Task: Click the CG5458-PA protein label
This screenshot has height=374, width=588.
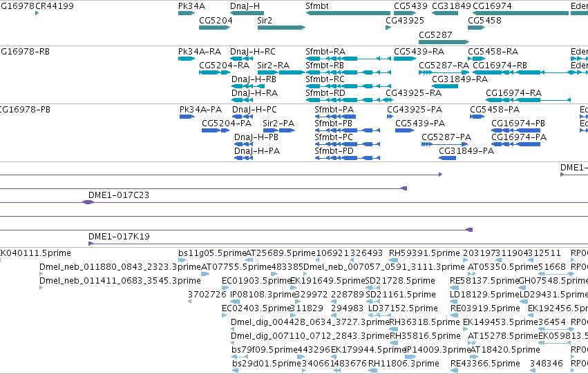Action: 495,109
